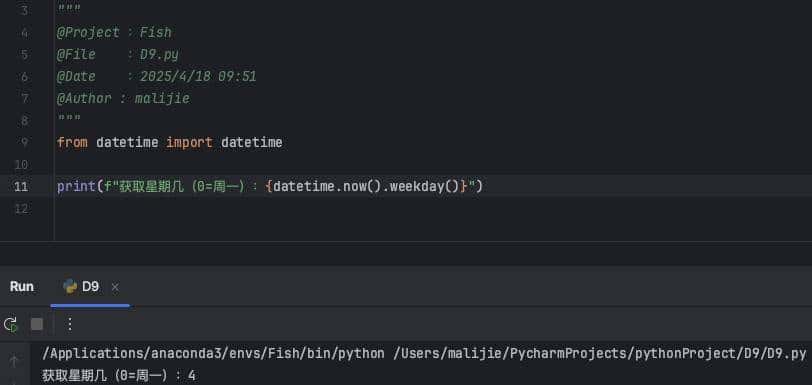
Task: Click '@Author : malijie' comment line
Action: tap(123, 98)
